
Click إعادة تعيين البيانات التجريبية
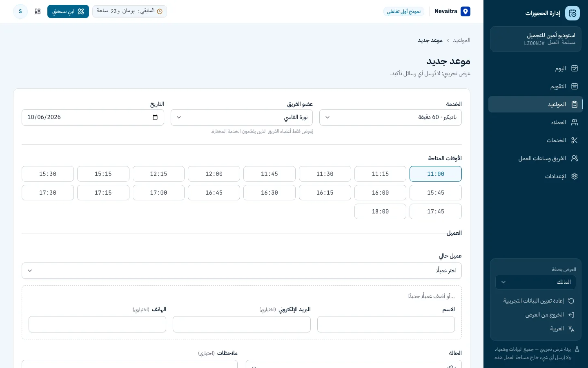(x=536, y=301)
